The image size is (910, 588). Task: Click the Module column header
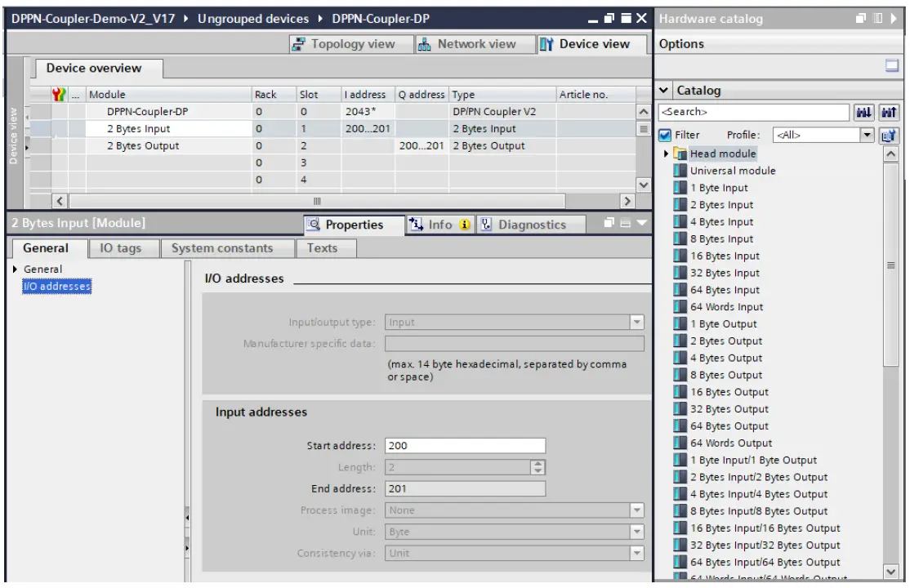pos(168,94)
